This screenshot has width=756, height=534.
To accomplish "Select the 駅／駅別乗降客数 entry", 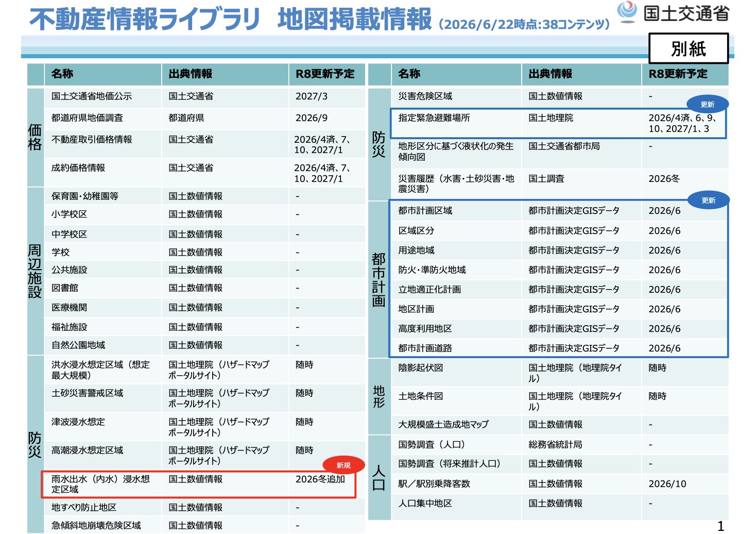I will click(434, 484).
